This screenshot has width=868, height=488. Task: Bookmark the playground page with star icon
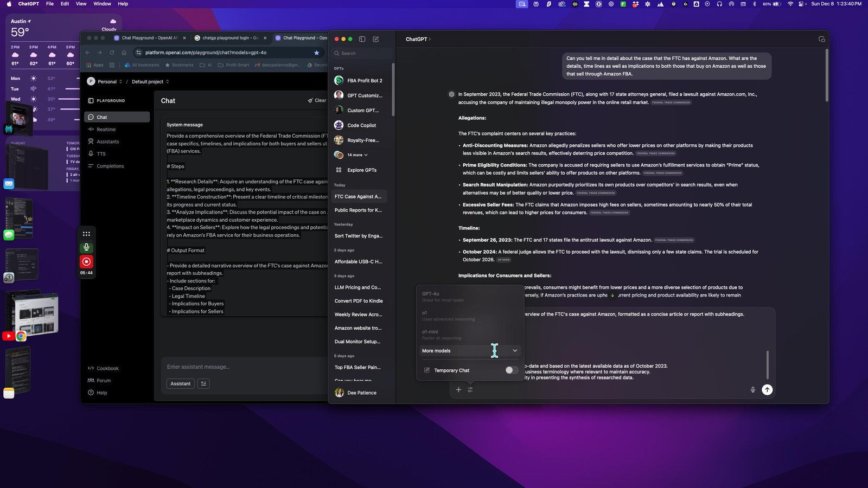[x=317, y=53]
